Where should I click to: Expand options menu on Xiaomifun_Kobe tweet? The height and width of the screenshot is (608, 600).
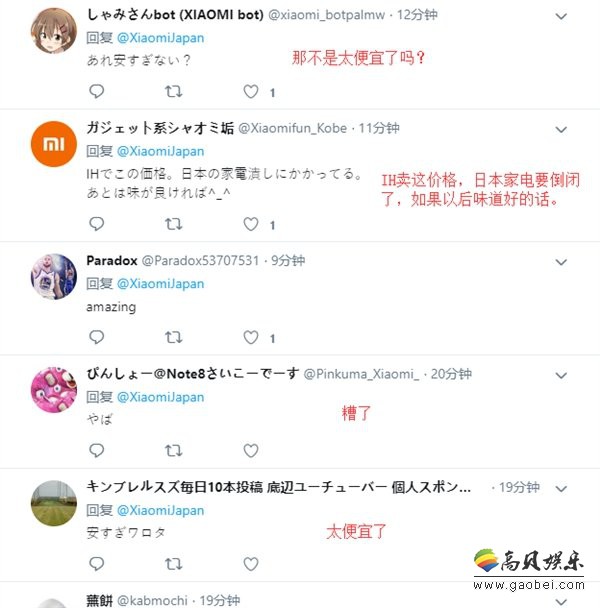[x=561, y=130]
